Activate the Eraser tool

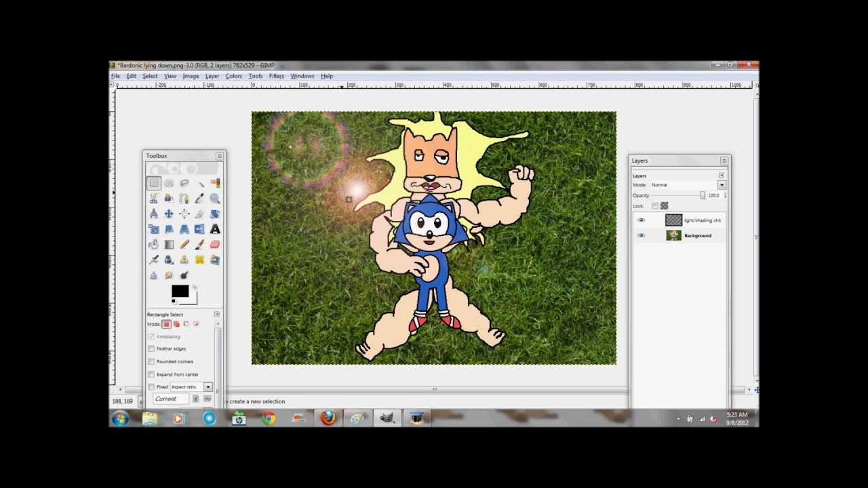[x=215, y=244]
